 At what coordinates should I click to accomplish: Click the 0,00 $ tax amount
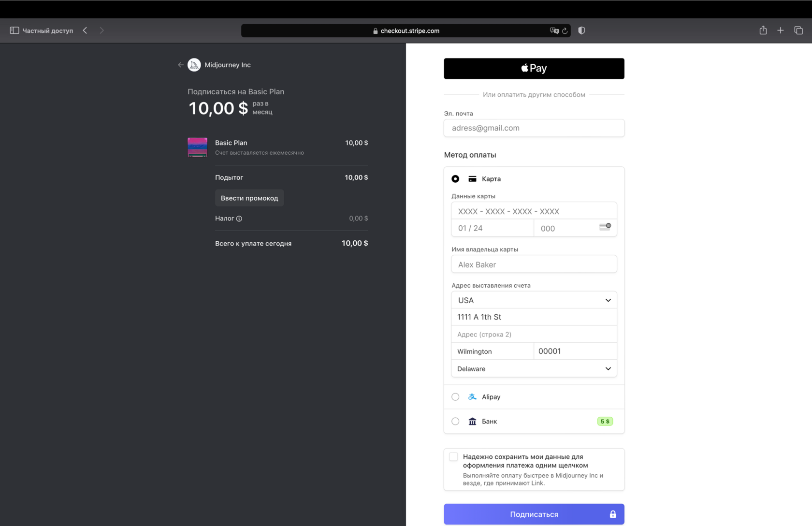point(359,219)
